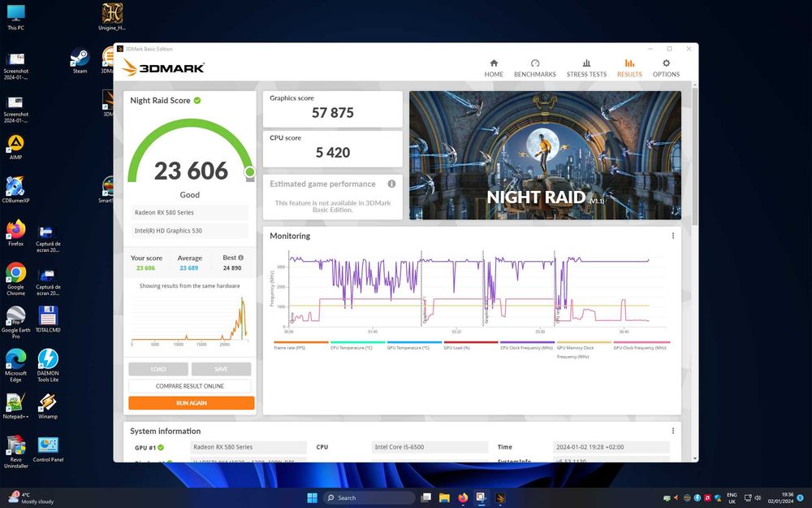
Task: Open the HOME tab in 3DMark
Action: (494, 68)
